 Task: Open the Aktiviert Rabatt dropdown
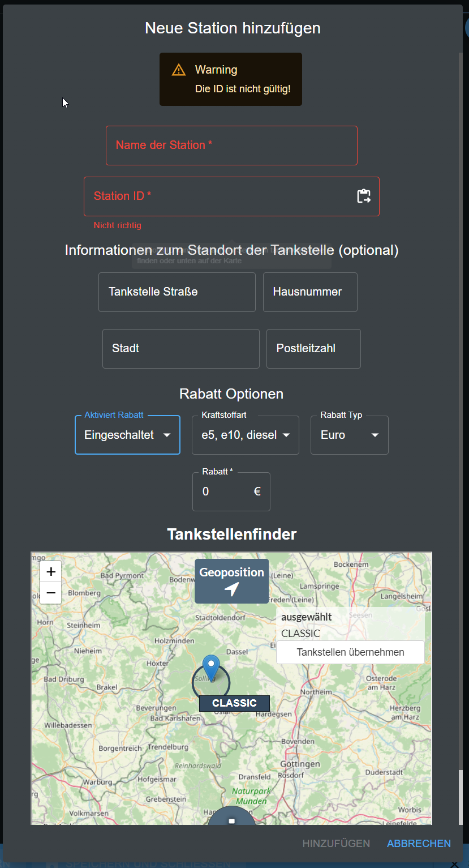127,435
